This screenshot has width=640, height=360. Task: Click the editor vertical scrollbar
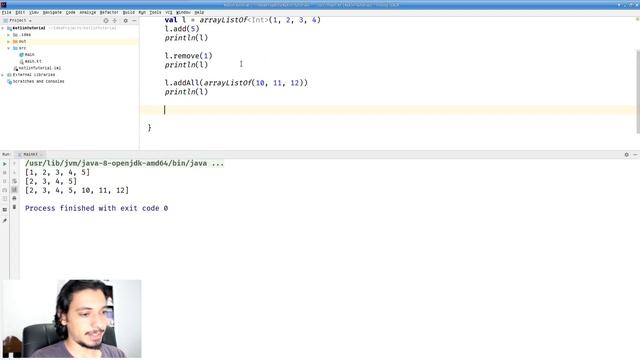(638, 91)
